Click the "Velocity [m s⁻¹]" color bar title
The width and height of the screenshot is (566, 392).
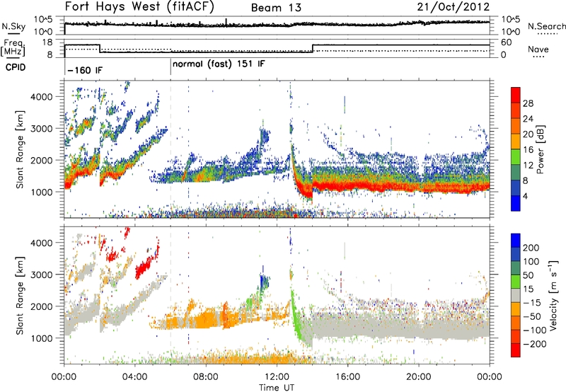553,295
